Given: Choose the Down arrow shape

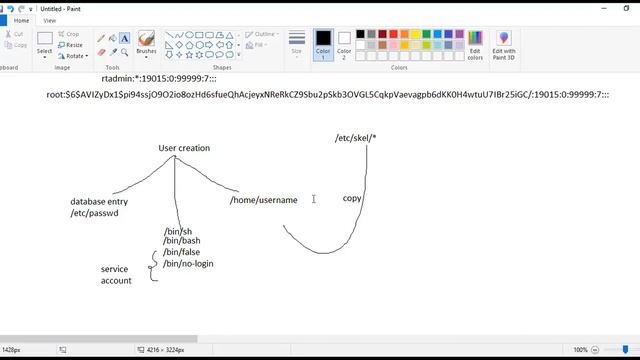Looking at the screenshot, I should tap(169, 55).
